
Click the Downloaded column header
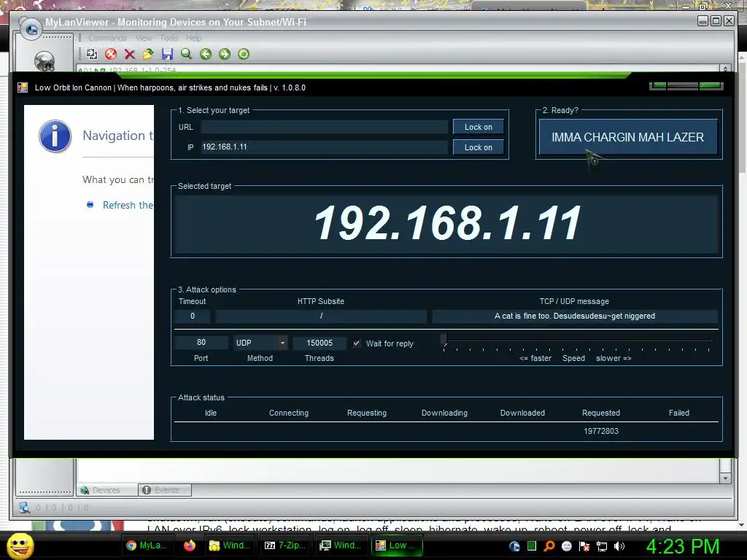pyautogui.click(x=522, y=413)
